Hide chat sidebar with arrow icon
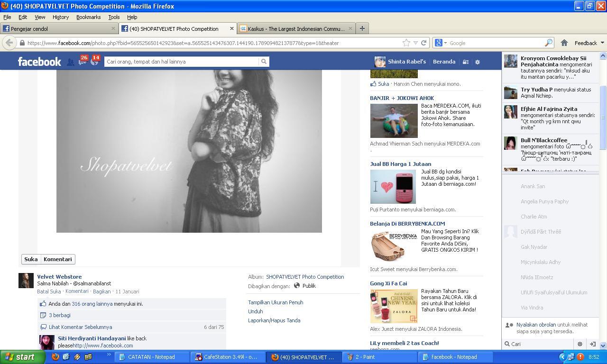Viewport: 607px width, 364px height. tap(592, 344)
